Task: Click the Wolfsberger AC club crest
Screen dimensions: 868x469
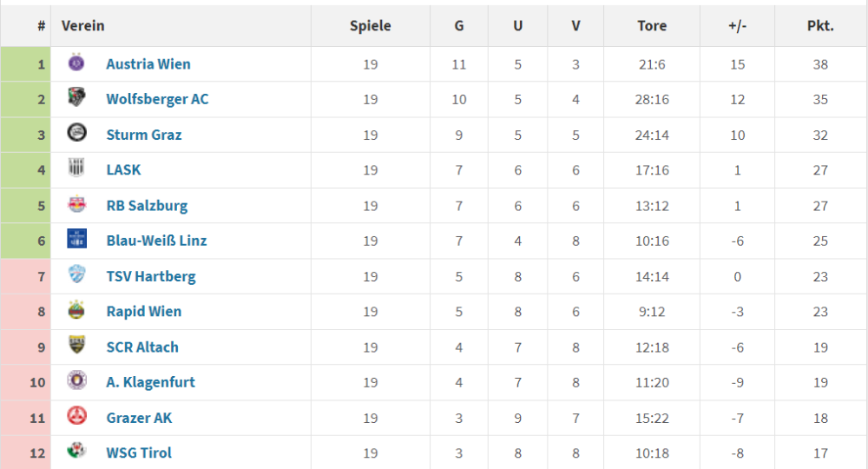Action: [76, 98]
